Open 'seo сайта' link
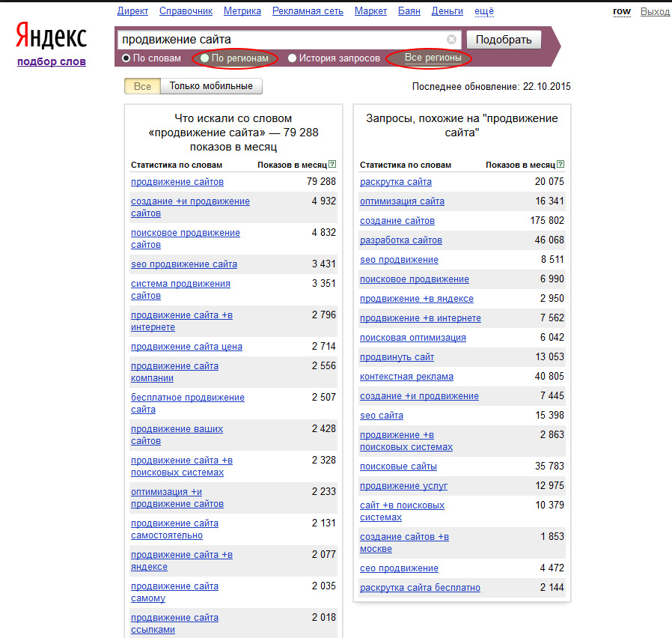Viewport: 672px width, 638px height. coord(382,416)
